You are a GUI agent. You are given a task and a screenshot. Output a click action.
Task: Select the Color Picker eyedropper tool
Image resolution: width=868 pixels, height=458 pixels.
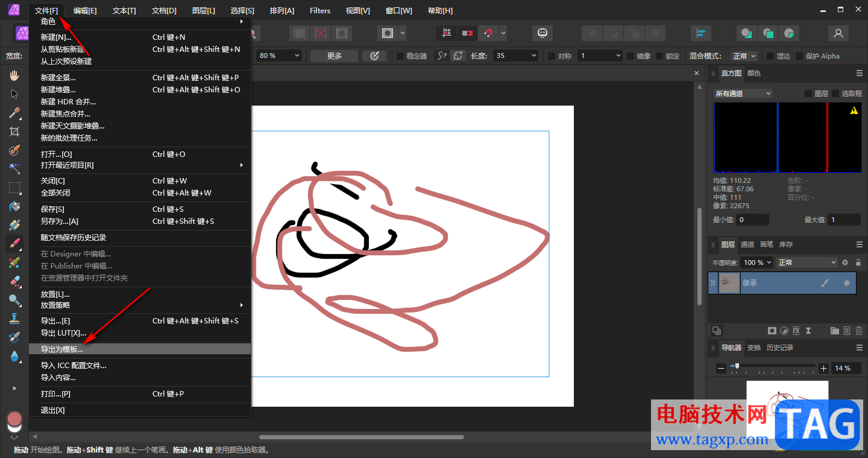[x=14, y=113]
